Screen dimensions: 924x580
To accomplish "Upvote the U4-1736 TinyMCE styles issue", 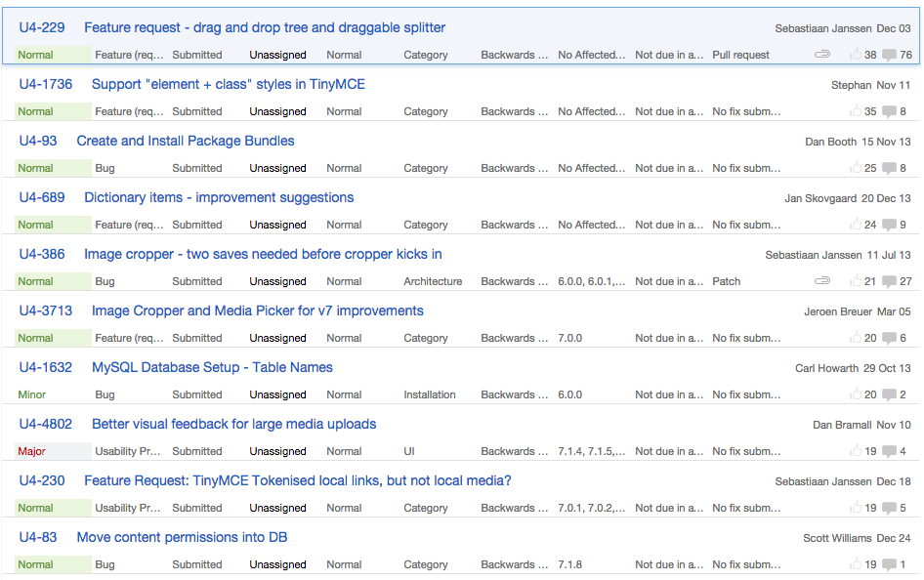I will click(x=856, y=111).
